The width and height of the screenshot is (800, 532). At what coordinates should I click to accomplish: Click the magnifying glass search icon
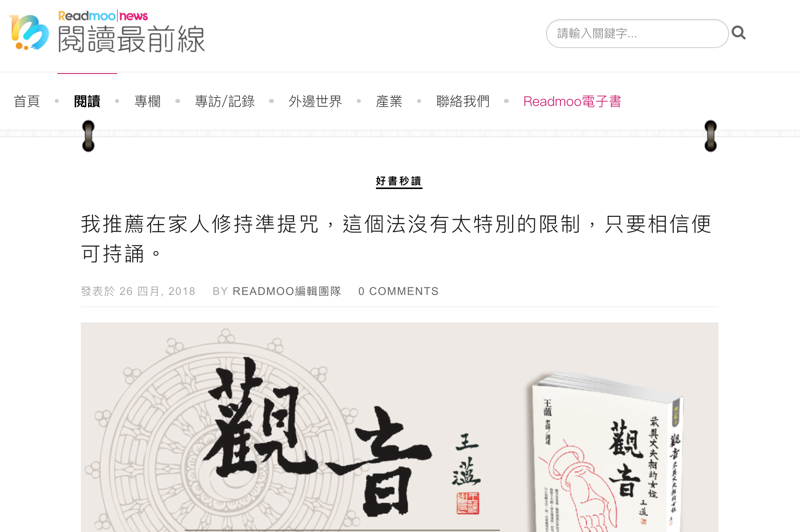pos(739,33)
